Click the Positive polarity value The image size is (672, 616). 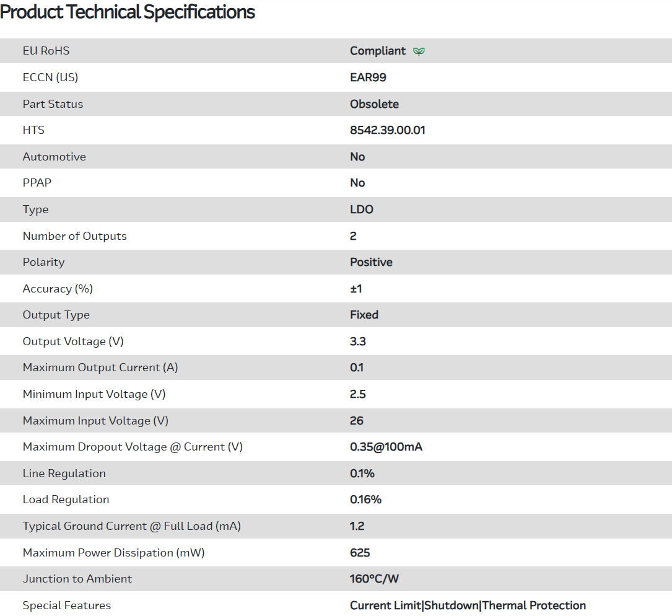[371, 262]
